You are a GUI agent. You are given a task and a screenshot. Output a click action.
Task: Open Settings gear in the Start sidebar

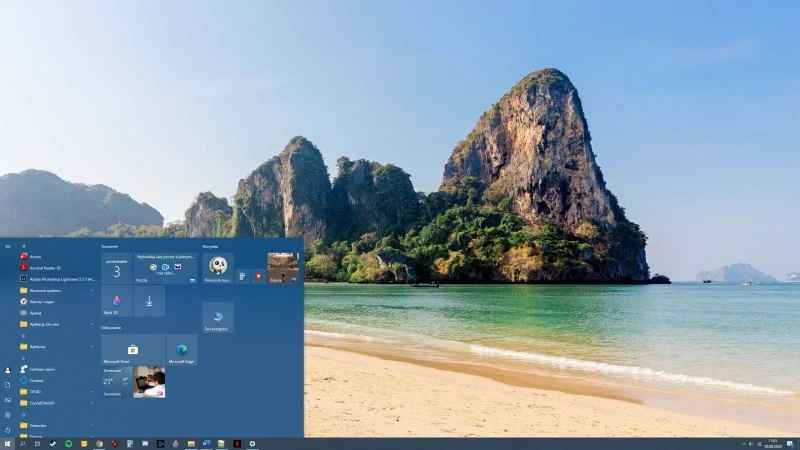point(8,414)
